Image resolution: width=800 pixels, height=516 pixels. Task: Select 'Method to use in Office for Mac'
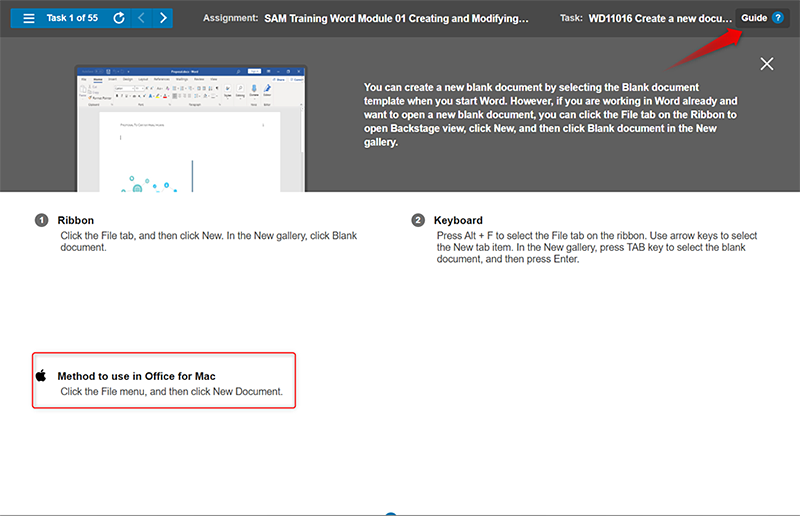click(136, 376)
